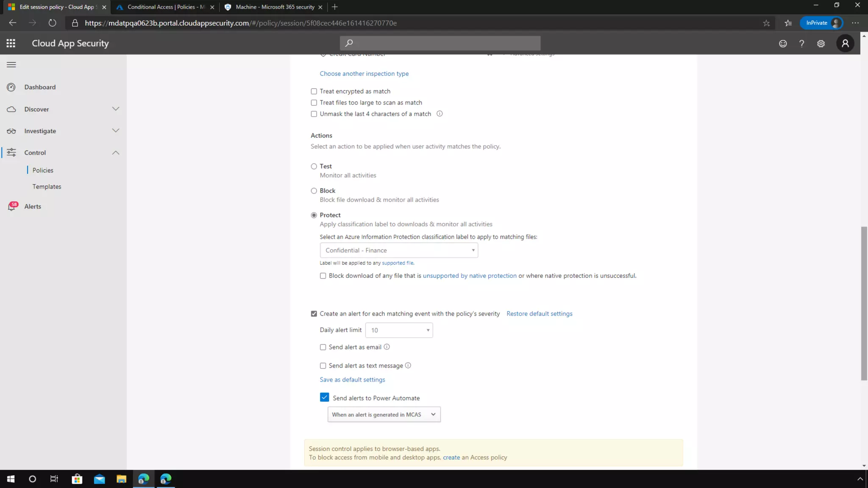Image resolution: width=868 pixels, height=488 pixels.
Task: Open the favorites list icon
Action: tap(788, 23)
